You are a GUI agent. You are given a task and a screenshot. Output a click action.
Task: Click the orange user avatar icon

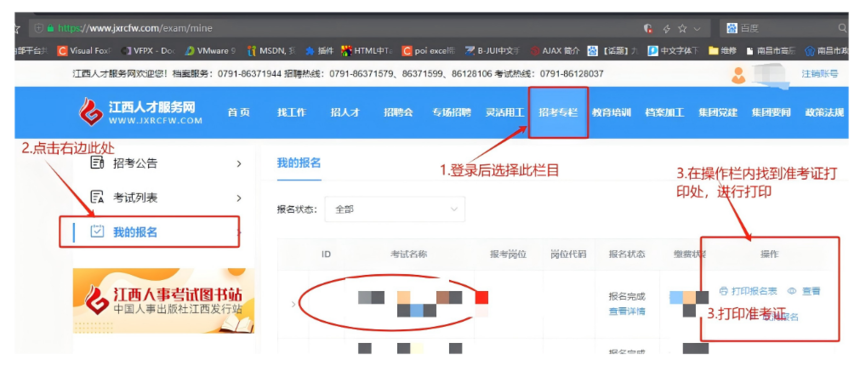pyautogui.click(x=738, y=75)
